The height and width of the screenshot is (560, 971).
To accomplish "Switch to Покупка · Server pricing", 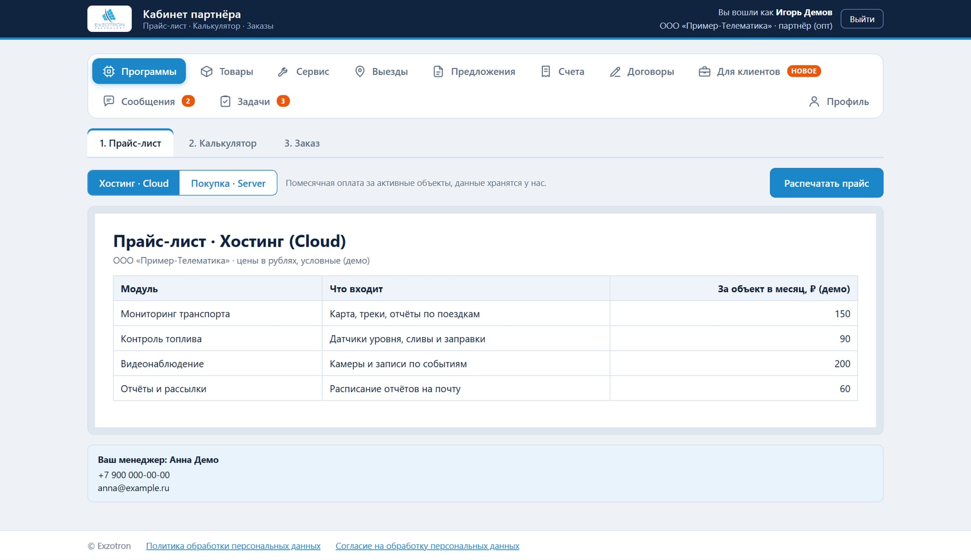I will [x=228, y=183].
